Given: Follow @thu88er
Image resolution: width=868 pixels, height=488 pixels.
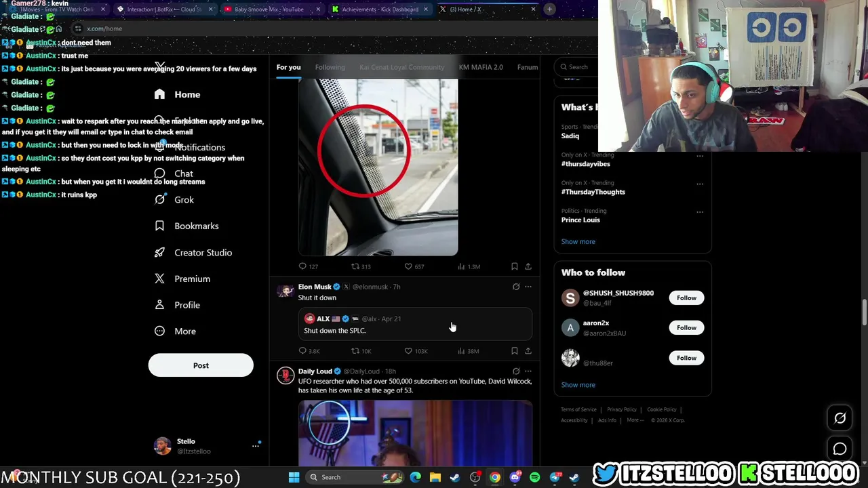Looking at the screenshot, I should pos(686,358).
